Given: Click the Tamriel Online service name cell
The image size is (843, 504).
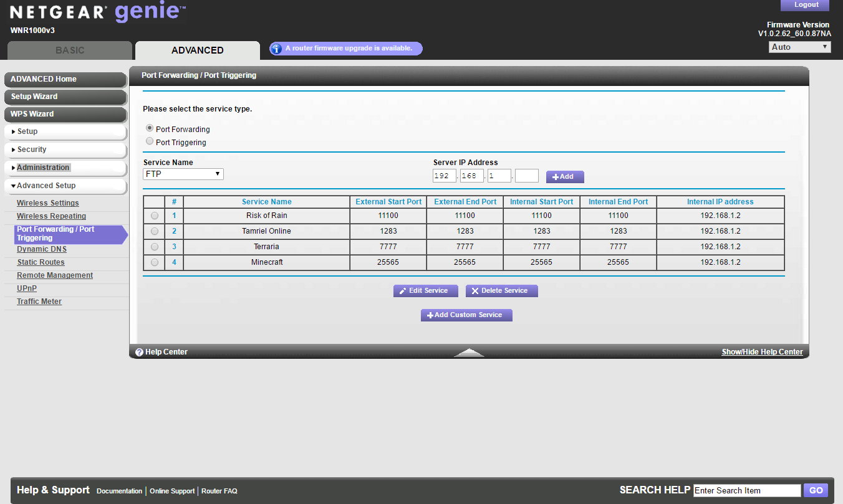Looking at the screenshot, I should (x=267, y=231).
